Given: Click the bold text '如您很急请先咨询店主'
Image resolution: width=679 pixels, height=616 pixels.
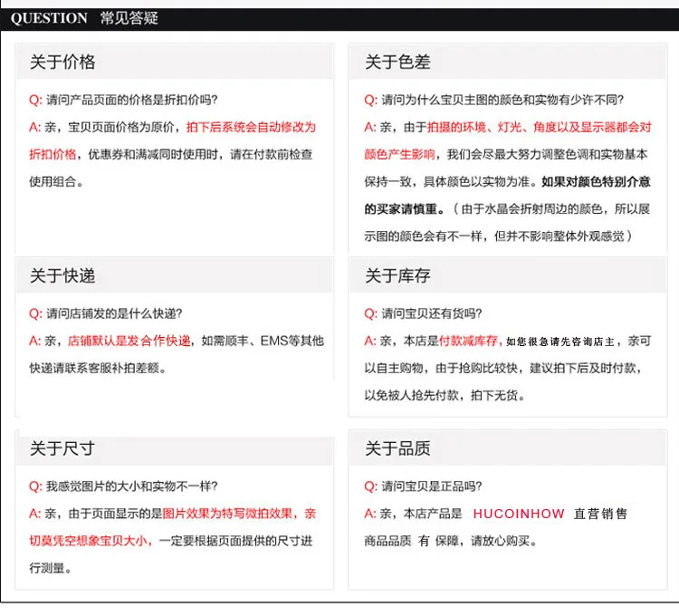Looking at the screenshot, I should 560,342.
